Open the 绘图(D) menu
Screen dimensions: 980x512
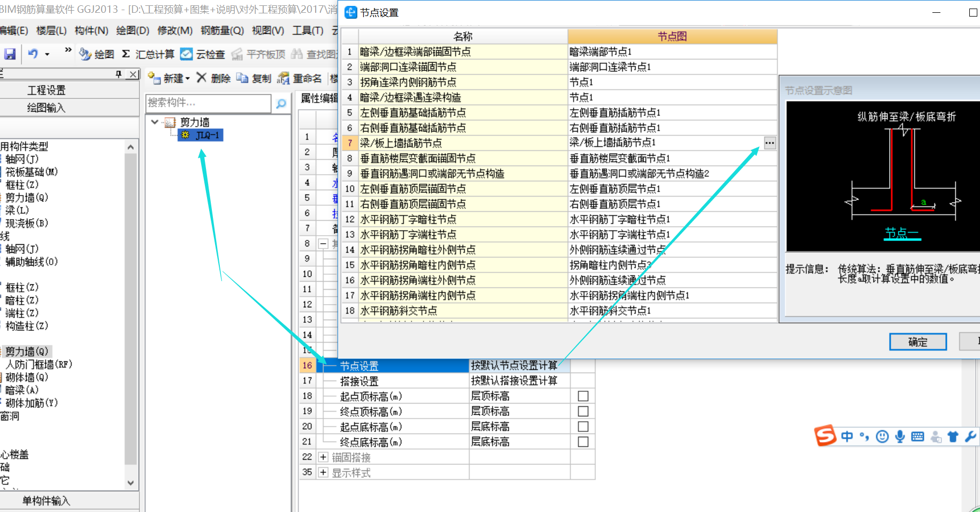(x=133, y=30)
